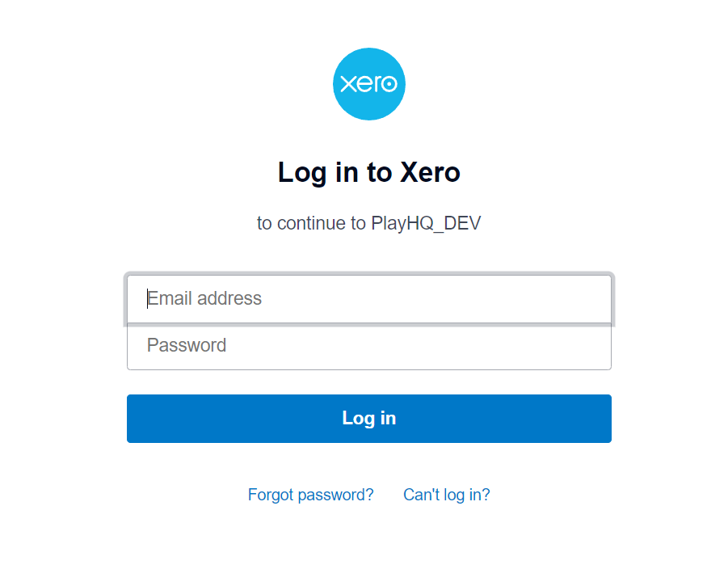This screenshot has width=728, height=565.
Task: Click the round blue Xero logo
Action: click(x=368, y=84)
